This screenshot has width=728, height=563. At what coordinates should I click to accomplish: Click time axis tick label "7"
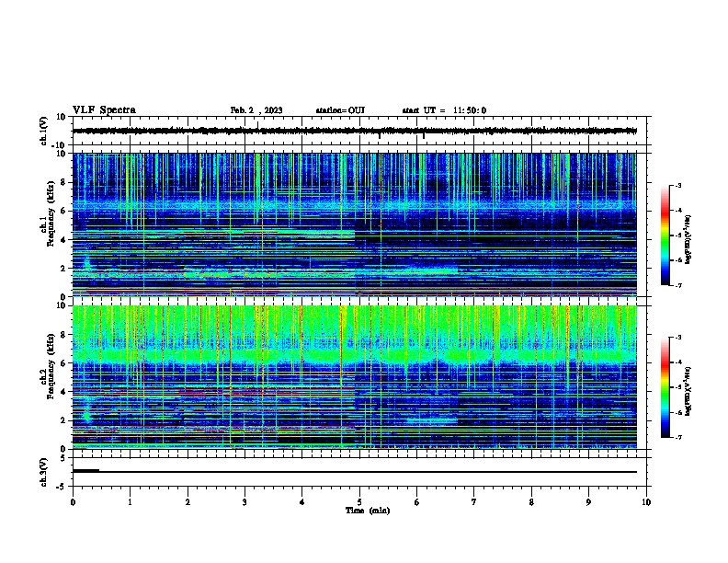click(474, 502)
